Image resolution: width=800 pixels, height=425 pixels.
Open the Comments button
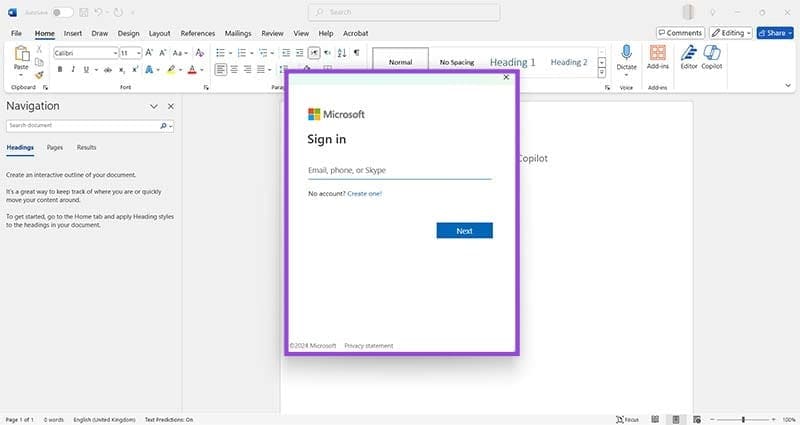click(680, 33)
